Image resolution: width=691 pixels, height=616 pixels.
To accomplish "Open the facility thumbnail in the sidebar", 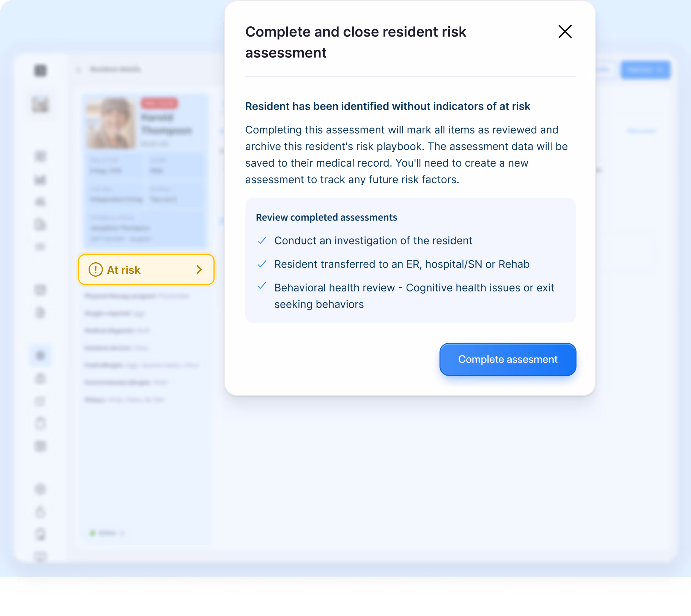I will pyautogui.click(x=40, y=104).
